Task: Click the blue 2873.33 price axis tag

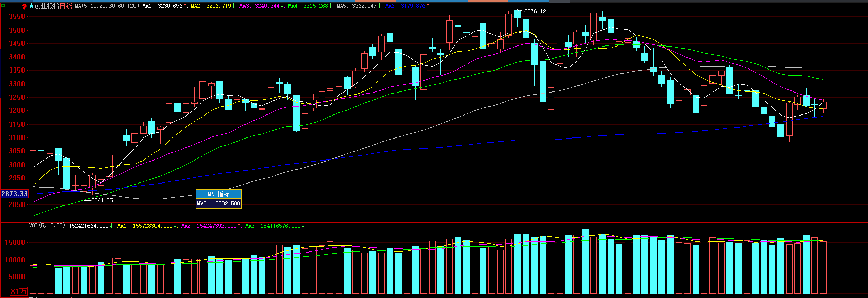Action: (14, 194)
